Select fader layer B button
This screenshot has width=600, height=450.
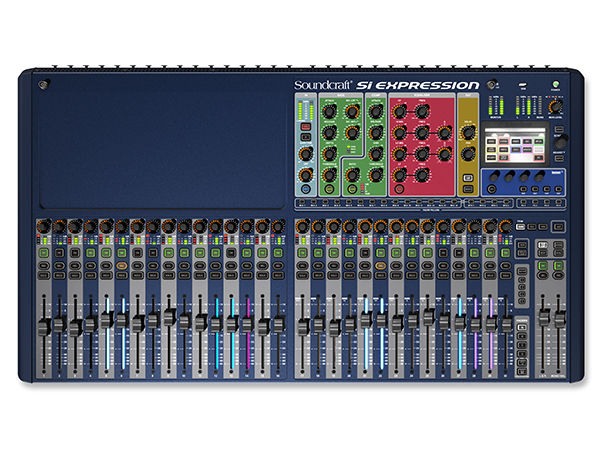point(522,336)
